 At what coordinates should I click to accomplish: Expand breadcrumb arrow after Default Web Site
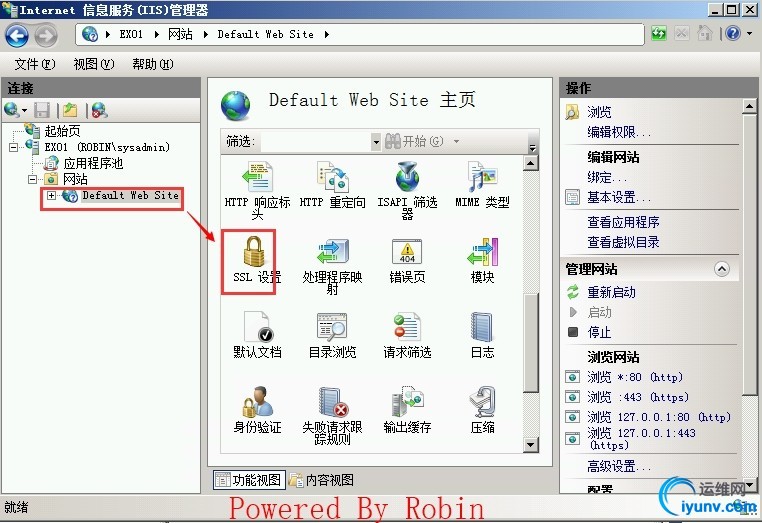coord(327,34)
